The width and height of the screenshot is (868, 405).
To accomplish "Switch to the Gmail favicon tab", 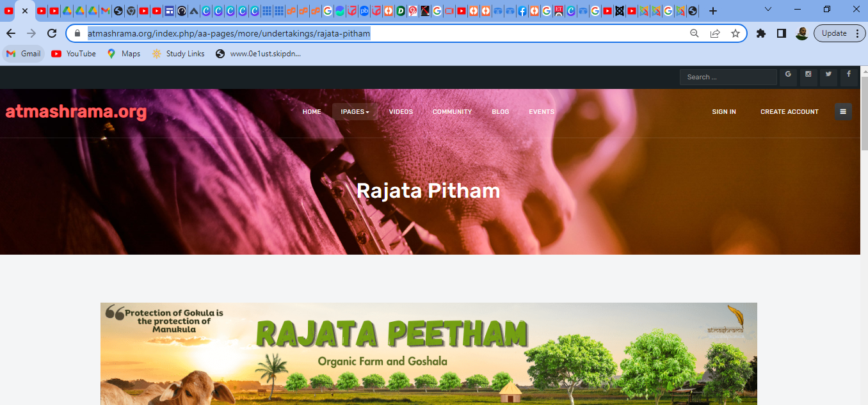I will 105,11.
